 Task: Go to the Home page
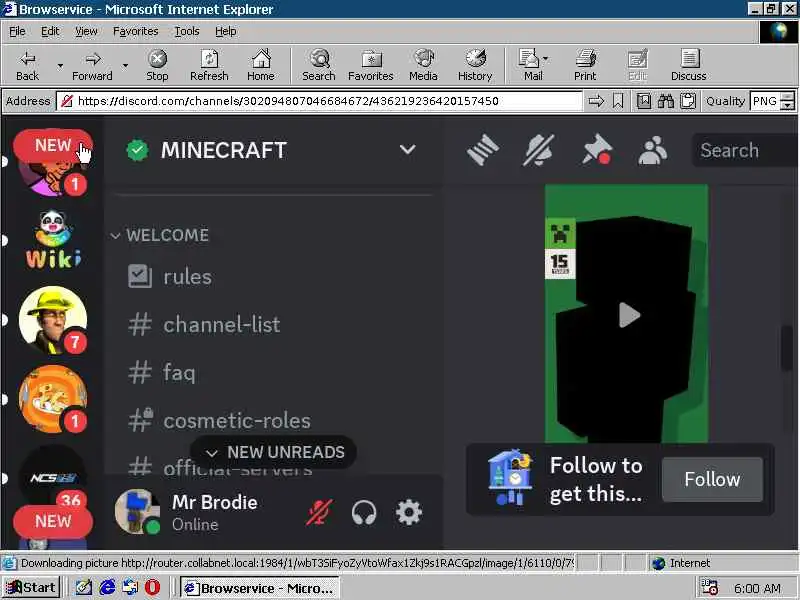point(261,65)
